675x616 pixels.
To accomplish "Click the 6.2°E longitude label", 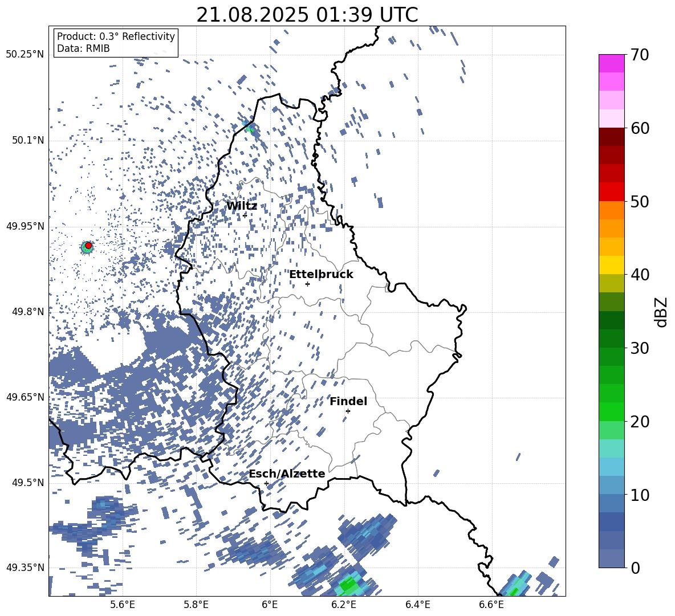I will click(344, 605).
